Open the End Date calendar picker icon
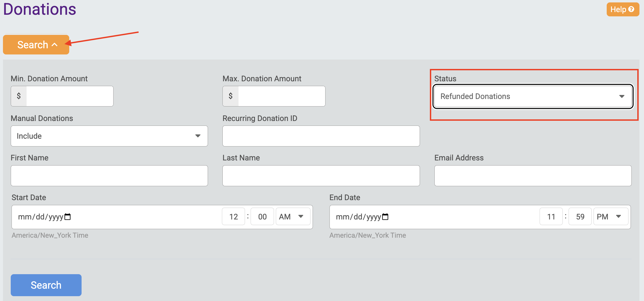This screenshot has width=644, height=301. (x=385, y=216)
